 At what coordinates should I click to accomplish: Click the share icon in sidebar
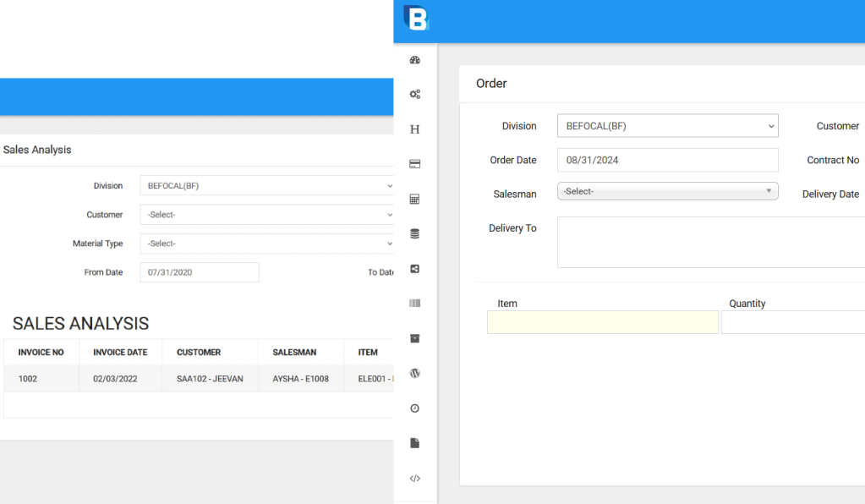click(x=414, y=269)
